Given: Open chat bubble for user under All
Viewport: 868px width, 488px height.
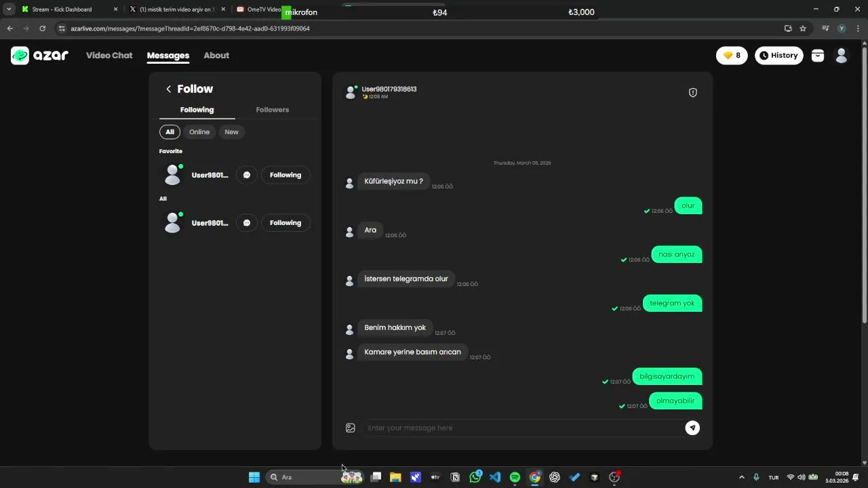Looking at the screenshot, I should click(247, 223).
